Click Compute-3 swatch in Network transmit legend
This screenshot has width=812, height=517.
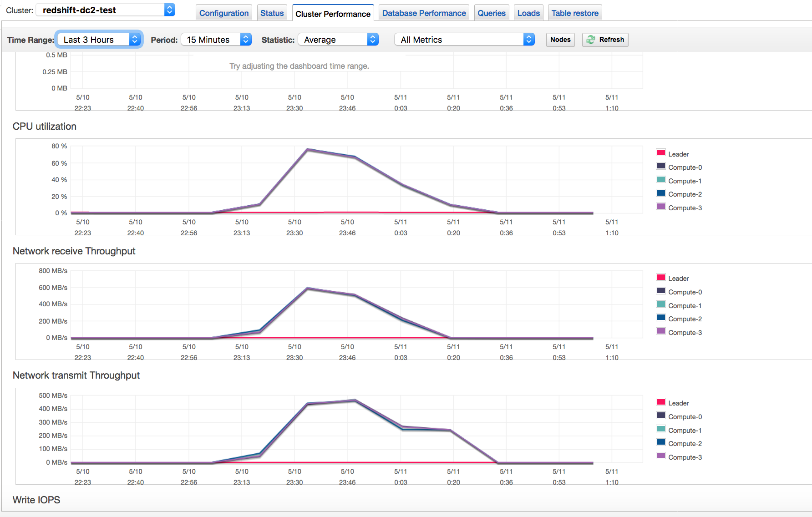(x=661, y=456)
